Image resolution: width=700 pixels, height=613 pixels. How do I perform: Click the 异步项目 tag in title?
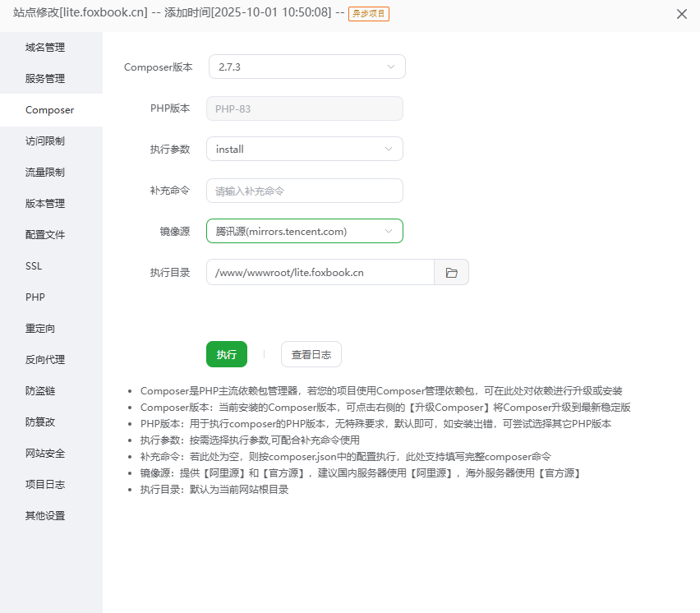(369, 14)
